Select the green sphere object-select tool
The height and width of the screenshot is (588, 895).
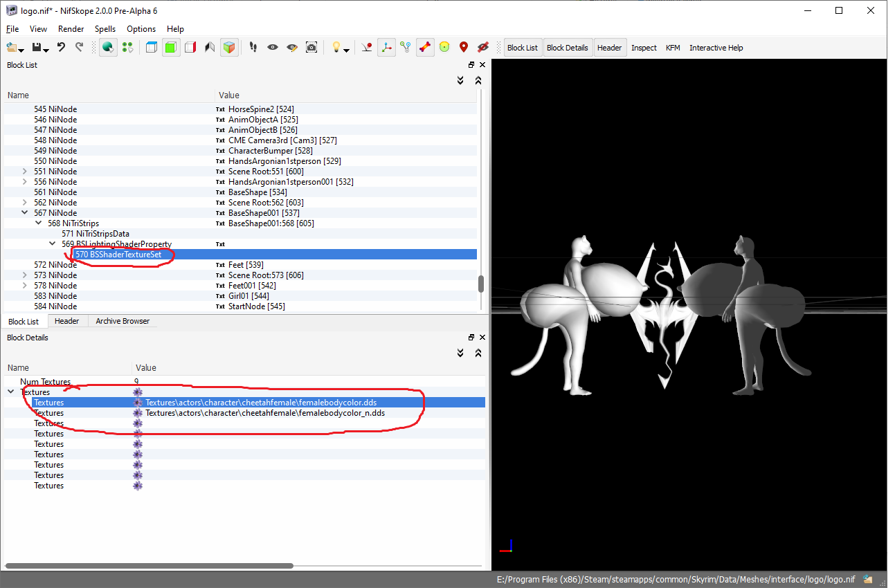107,48
